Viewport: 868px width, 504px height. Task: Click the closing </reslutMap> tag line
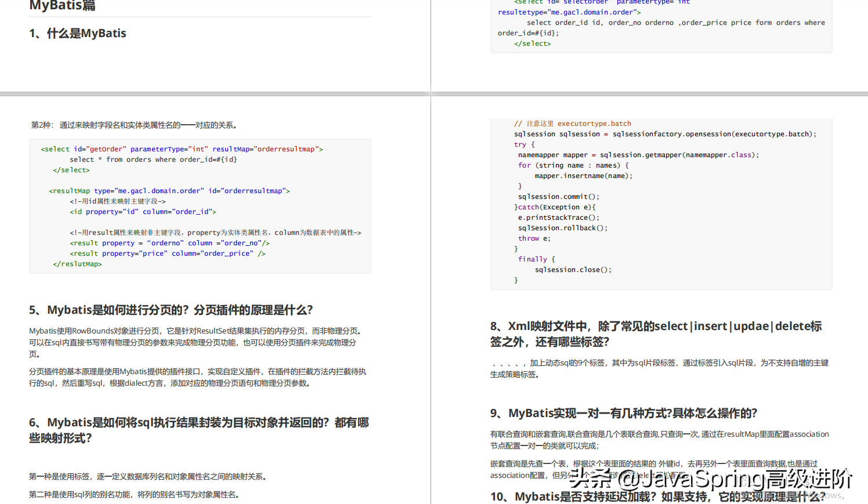(77, 264)
